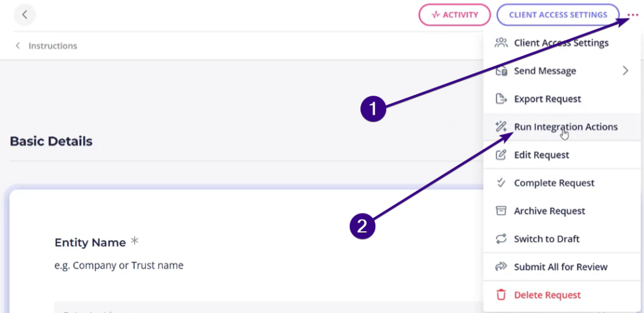Viewport: 644px width, 313px height.
Task: Expand the Send Message submenu arrow
Action: coord(625,71)
